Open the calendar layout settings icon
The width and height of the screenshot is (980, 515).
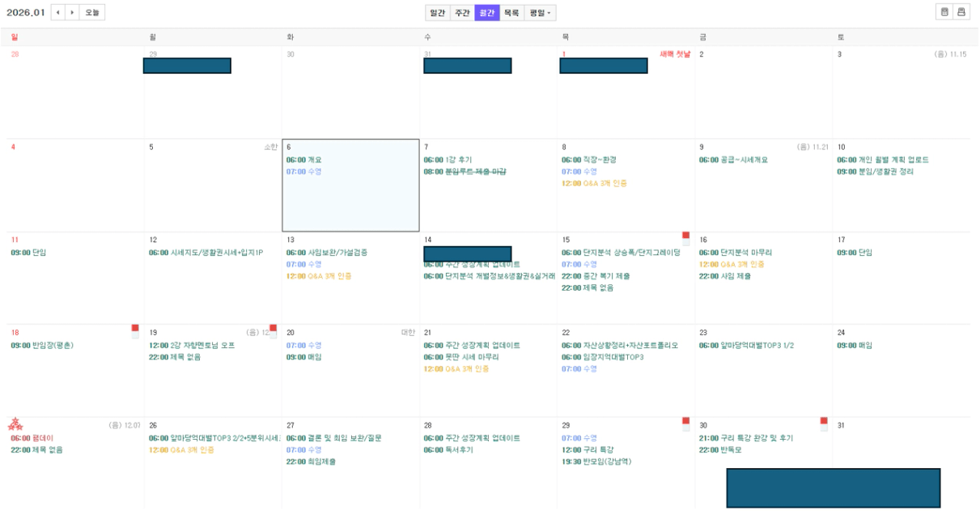(x=944, y=12)
